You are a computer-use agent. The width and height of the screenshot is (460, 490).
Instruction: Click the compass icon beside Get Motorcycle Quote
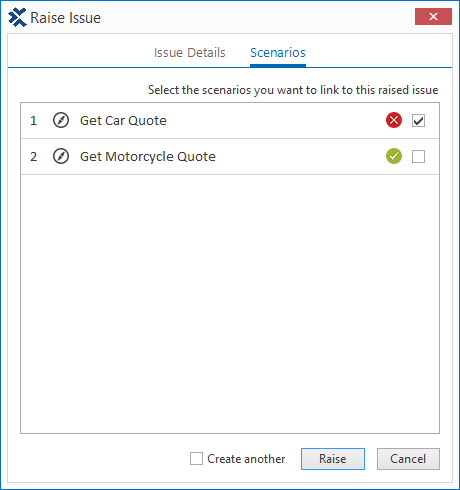(61, 156)
